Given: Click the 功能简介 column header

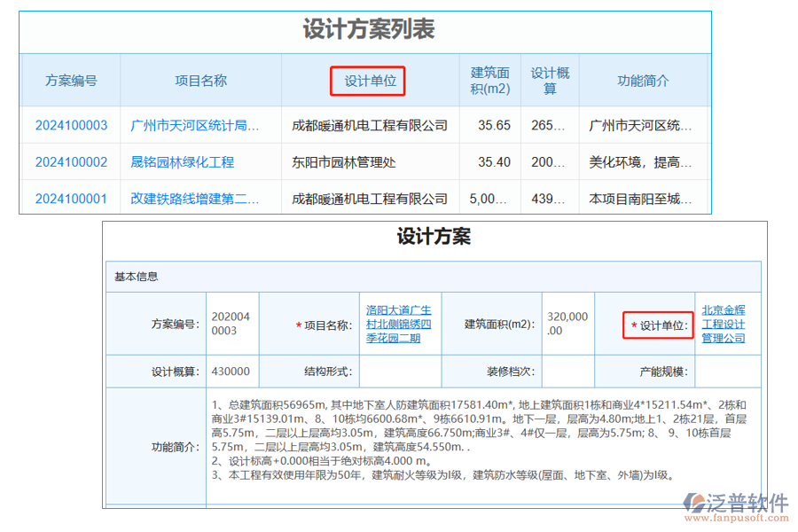Looking at the screenshot, I should [x=643, y=80].
